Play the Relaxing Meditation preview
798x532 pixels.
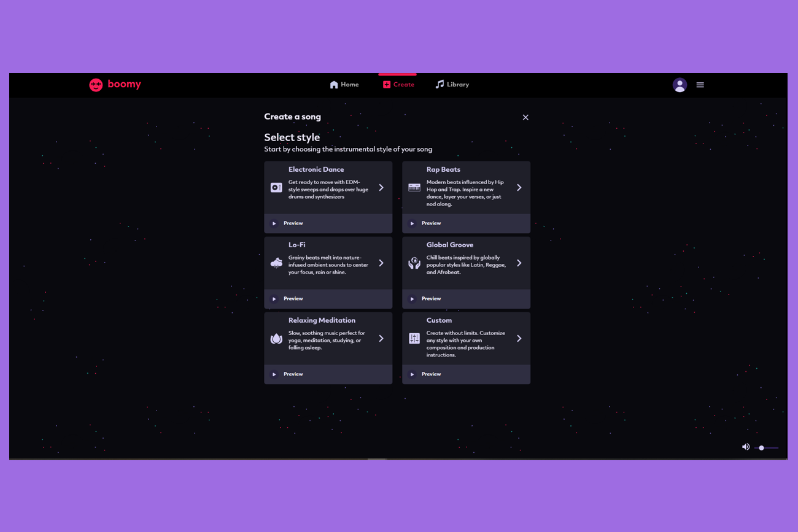(x=274, y=374)
